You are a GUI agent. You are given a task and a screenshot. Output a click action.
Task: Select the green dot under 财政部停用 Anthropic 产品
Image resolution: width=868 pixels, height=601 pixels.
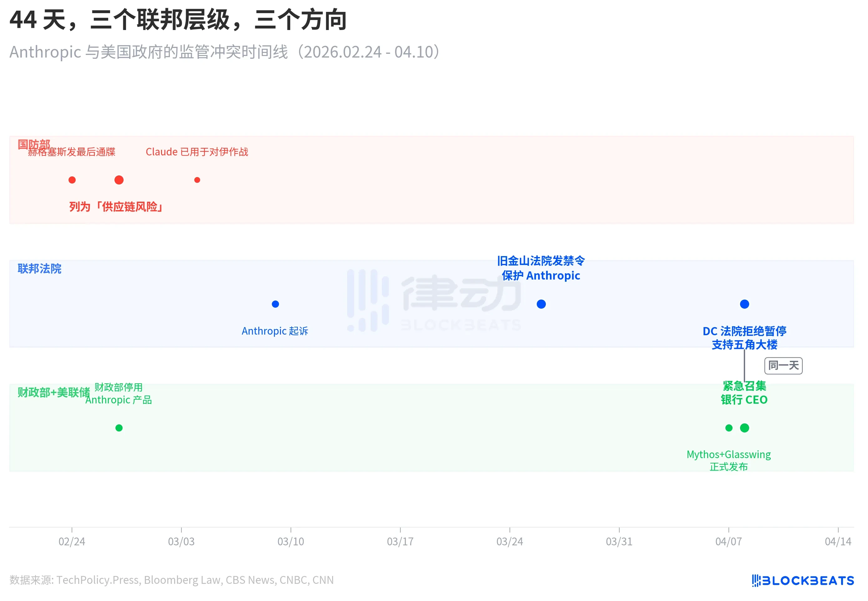119,428
